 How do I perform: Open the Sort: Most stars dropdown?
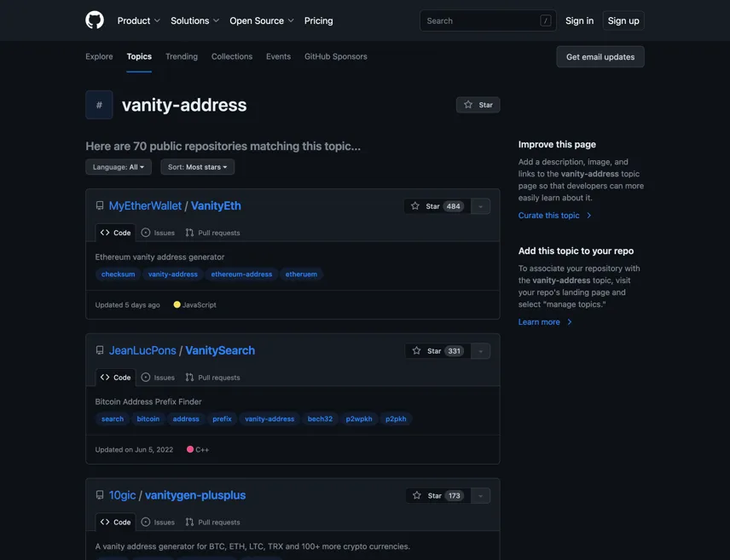click(x=197, y=167)
